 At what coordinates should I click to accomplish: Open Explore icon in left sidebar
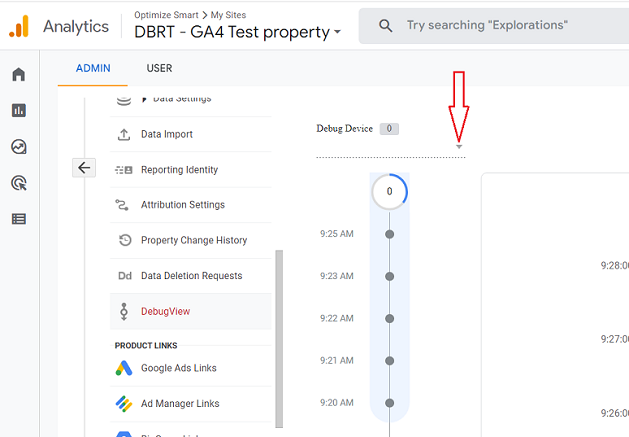[x=19, y=147]
